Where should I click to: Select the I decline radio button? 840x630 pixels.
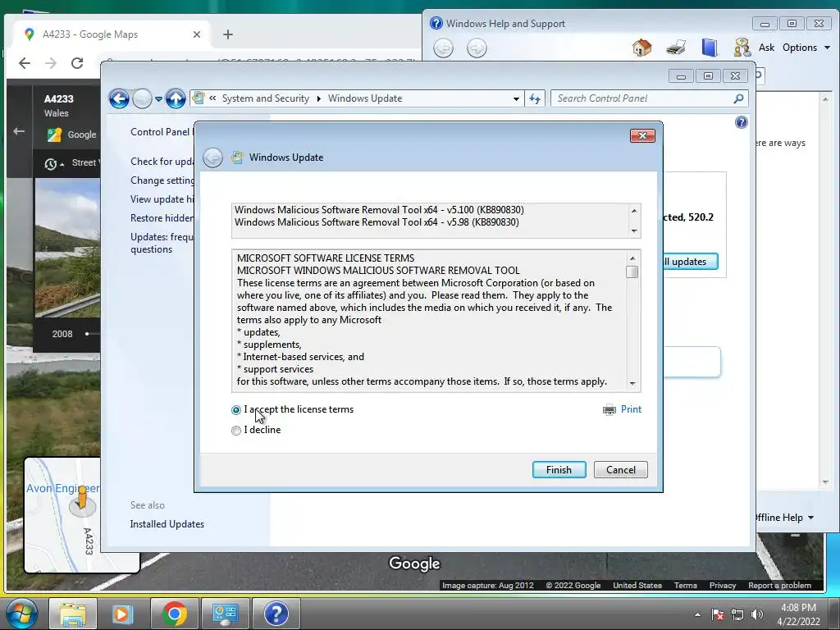point(236,430)
